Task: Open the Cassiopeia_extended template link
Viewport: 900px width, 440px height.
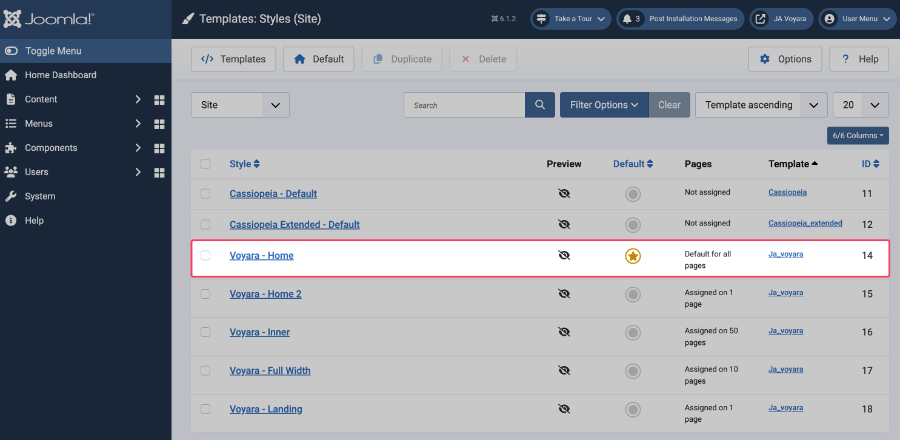Action: [x=805, y=223]
